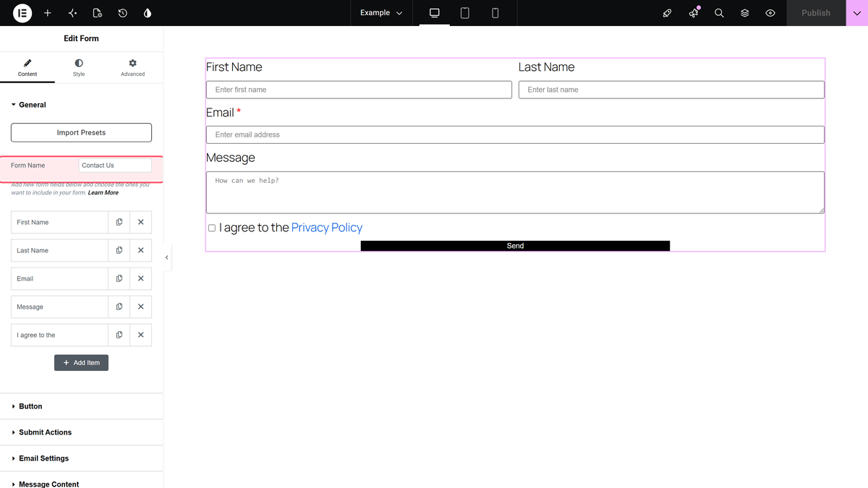This screenshot has width=868, height=488.
Task: Select the Email label in the form preview
Action: coord(220,112)
